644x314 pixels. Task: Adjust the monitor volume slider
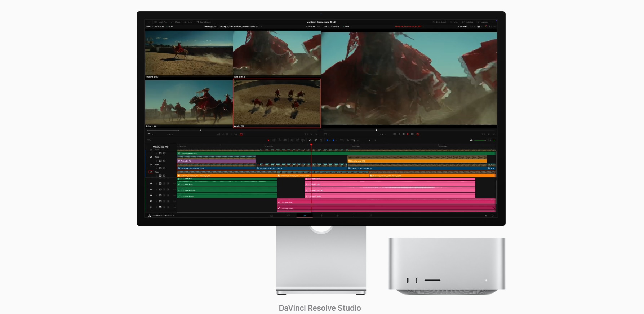point(480,140)
